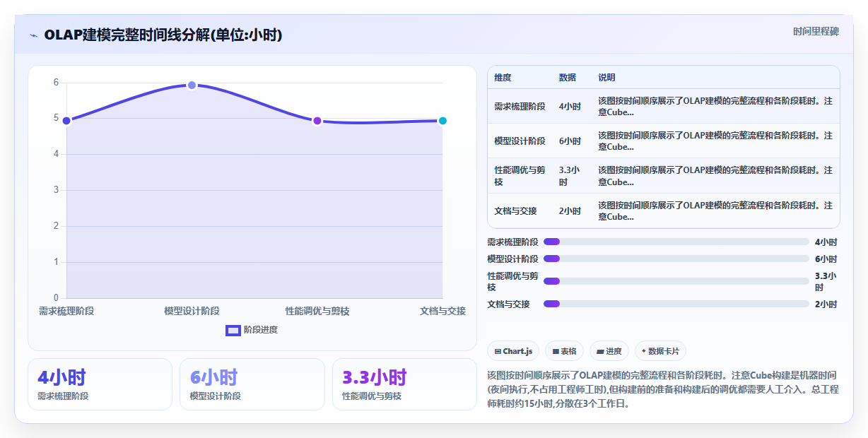Viewport: 868px width, 438px height.
Task: Select the 表格 tag
Action: 564,351
